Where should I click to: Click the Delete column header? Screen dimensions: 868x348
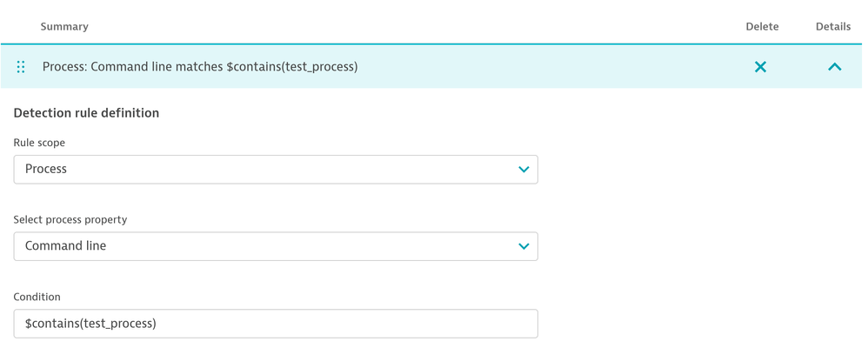tap(762, 27)
